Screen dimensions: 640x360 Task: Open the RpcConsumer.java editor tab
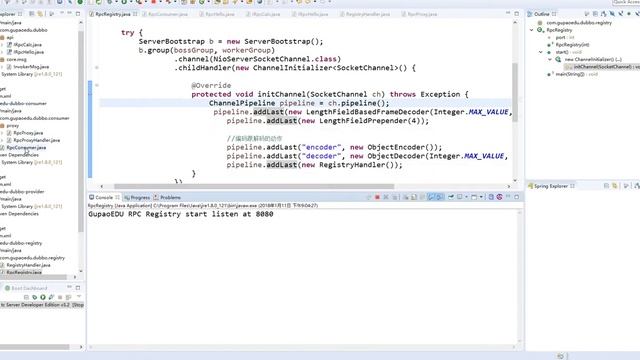pos(168,14)
